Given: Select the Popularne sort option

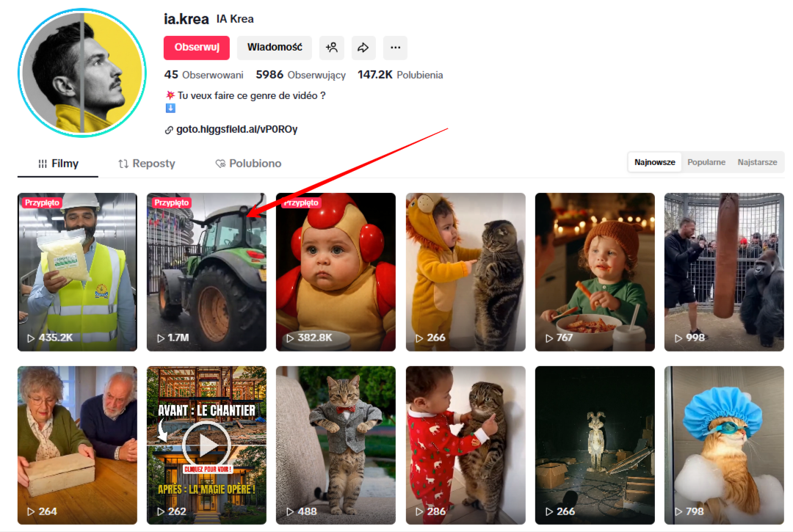Looking at the screenshot, I should (x=706, y=162).
